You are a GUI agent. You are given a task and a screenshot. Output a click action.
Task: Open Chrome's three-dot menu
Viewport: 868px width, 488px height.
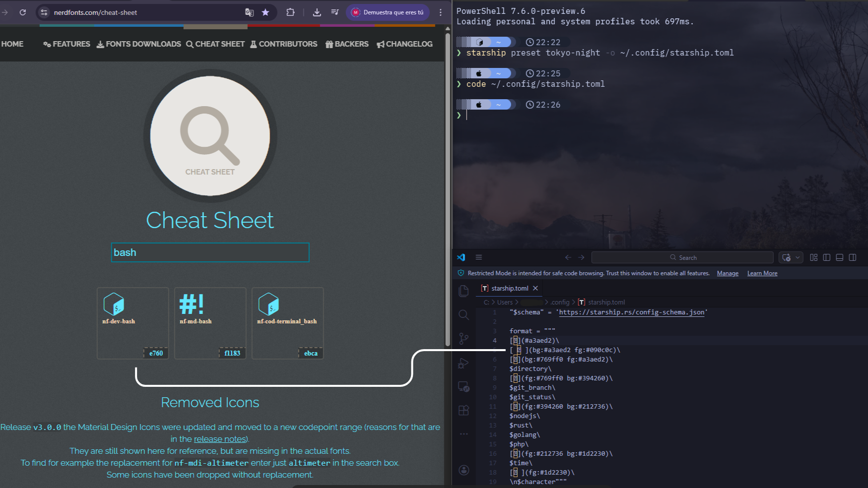[x=440, y=12]
